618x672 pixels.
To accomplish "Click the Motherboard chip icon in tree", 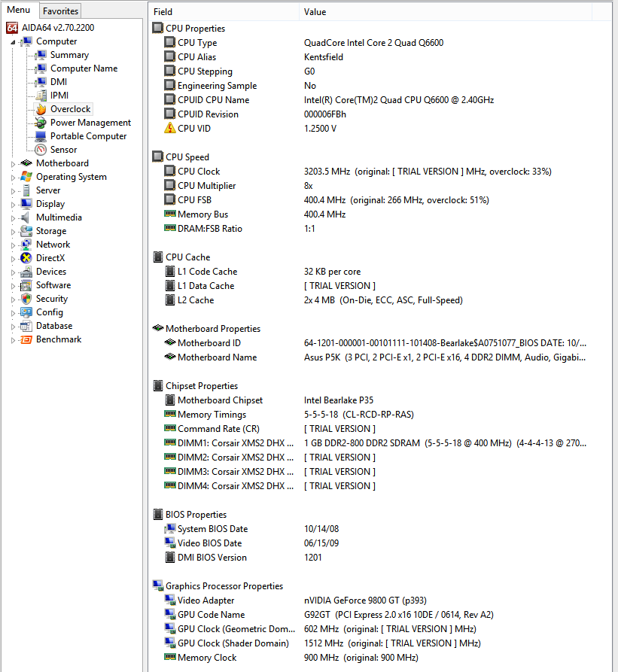I will [x=26, y=163].
